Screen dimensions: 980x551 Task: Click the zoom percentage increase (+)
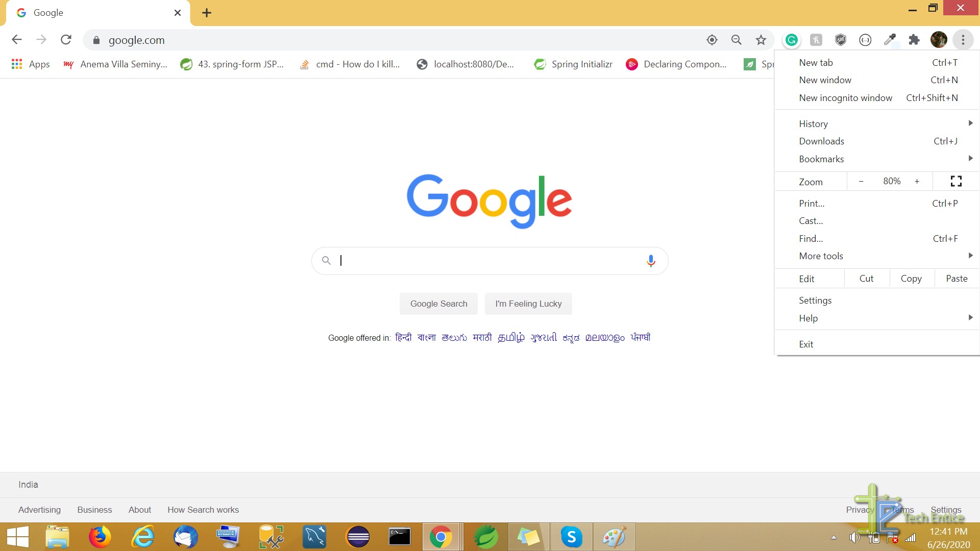(x=917, y=181)
